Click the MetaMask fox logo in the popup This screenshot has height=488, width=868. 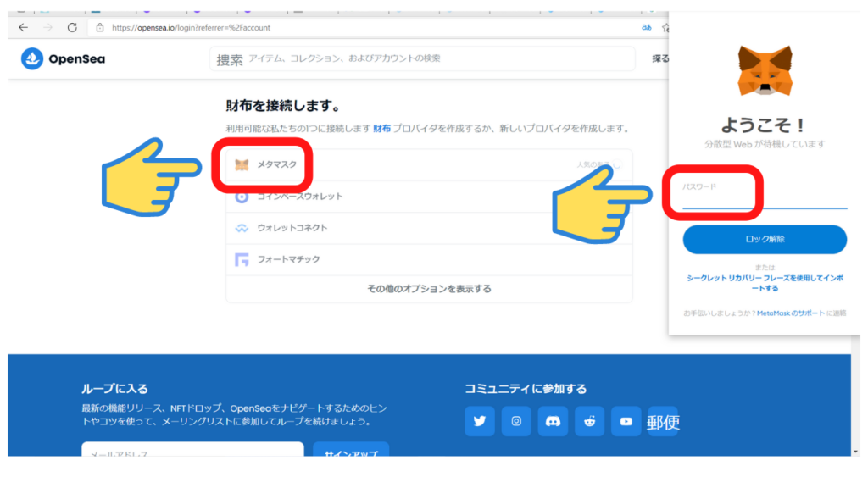point(765,70)
